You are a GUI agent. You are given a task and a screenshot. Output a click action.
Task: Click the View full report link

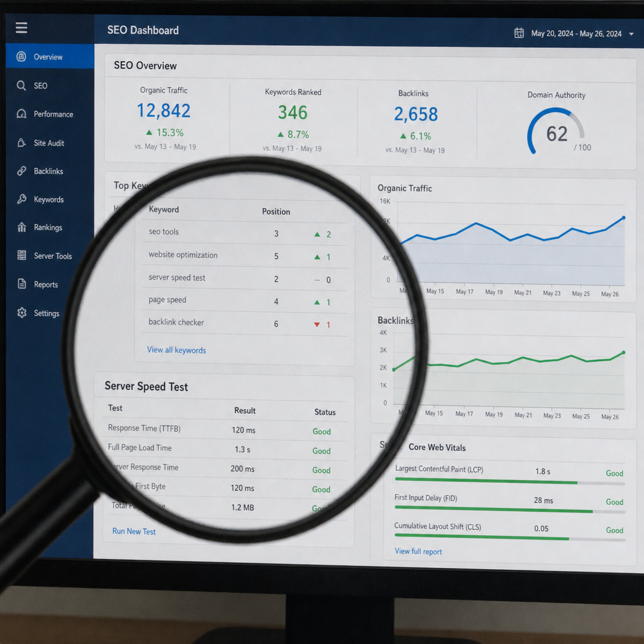point(418,552)
